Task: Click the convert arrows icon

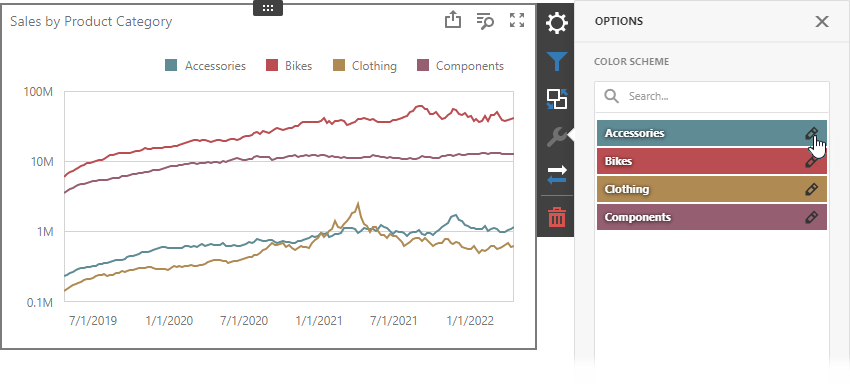Action: click(x=556, y=175)
